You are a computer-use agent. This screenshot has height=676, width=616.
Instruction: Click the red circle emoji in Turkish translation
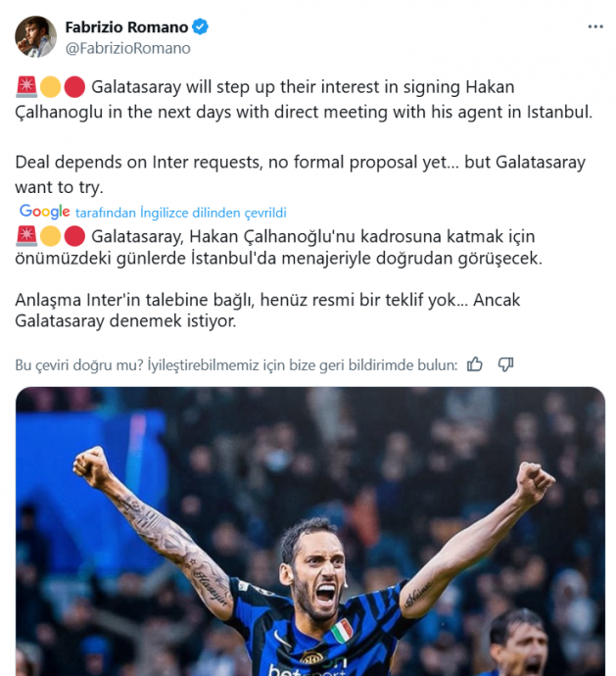[74, 236]
